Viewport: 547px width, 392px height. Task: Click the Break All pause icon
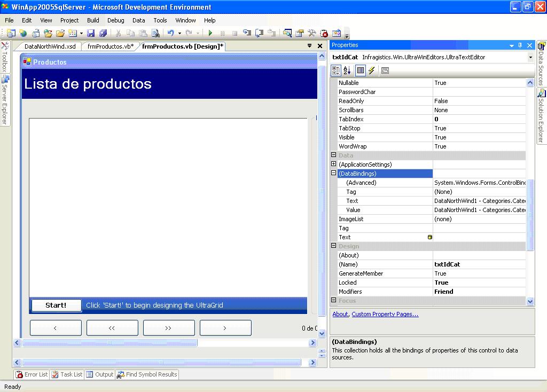point(222,33)
